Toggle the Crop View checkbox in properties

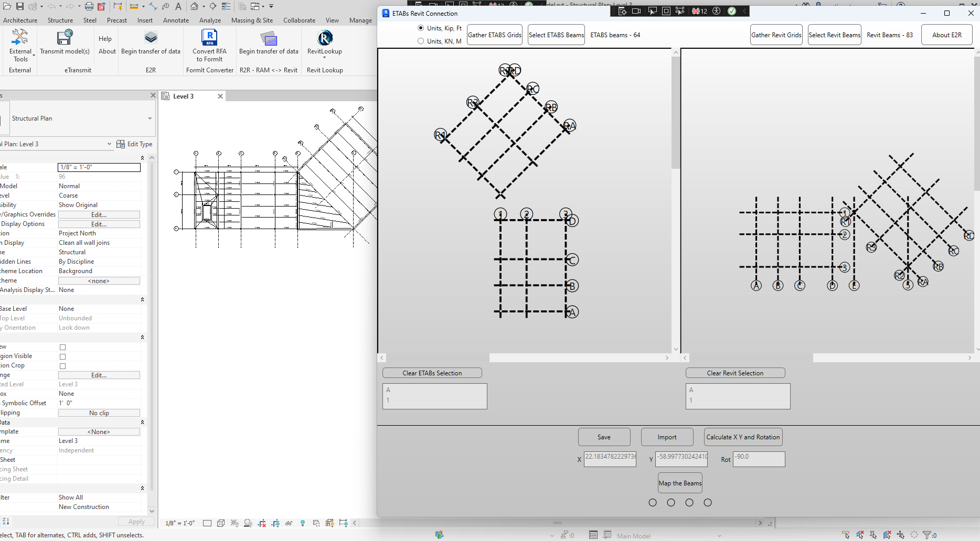coord(63,347)
